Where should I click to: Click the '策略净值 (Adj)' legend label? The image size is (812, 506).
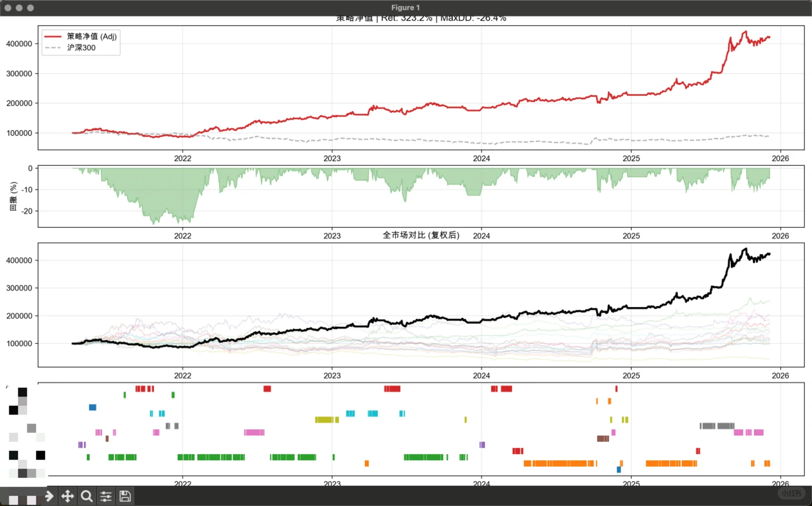92,36
